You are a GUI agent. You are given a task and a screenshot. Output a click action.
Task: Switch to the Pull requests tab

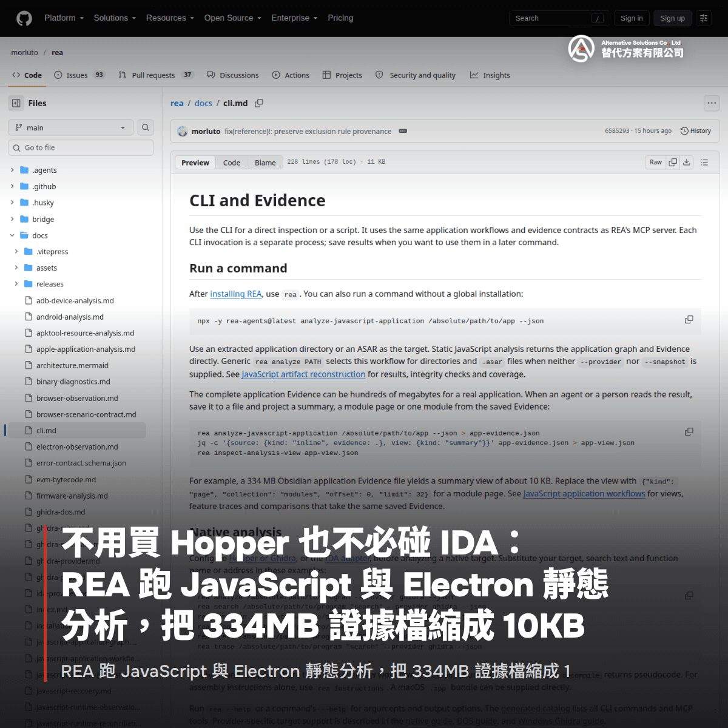tap(156, 75)
